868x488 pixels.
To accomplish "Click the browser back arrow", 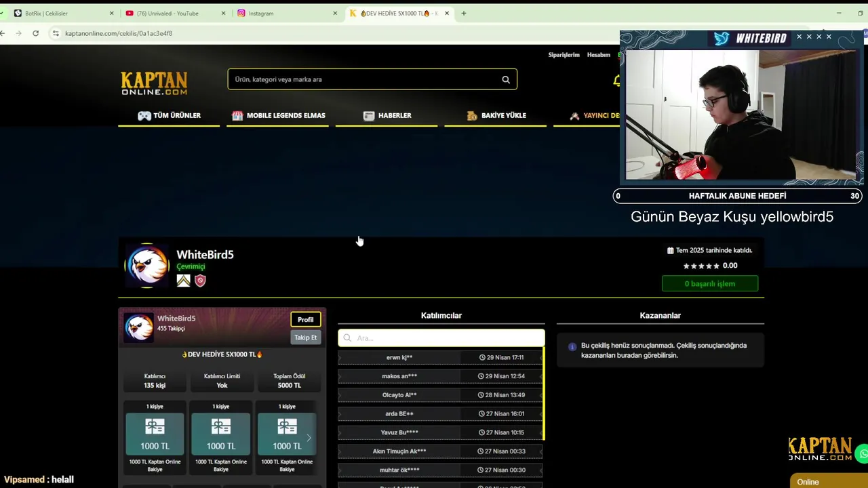I will (x=3, y=33).
